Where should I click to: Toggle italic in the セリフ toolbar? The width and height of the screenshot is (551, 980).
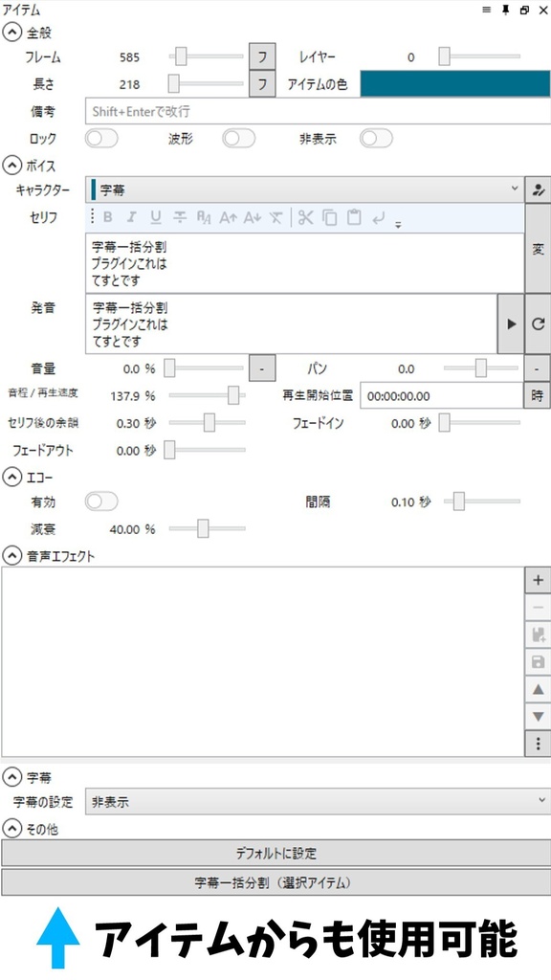(x=131, y=217)
